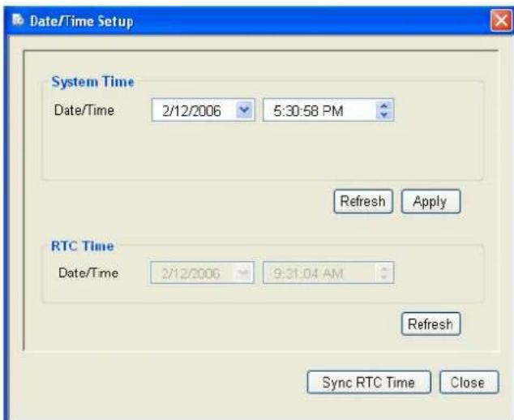
Task: Open the System Time date dropdown arrow
Action: [x=245, y=109]
